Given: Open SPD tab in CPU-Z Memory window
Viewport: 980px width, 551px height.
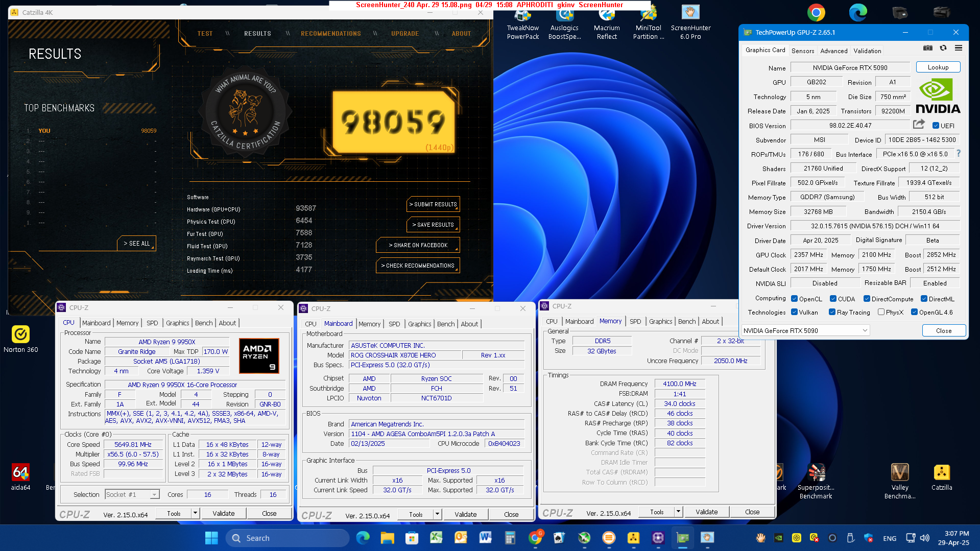Looking at the screenshot, I should [x=635, y=321].
